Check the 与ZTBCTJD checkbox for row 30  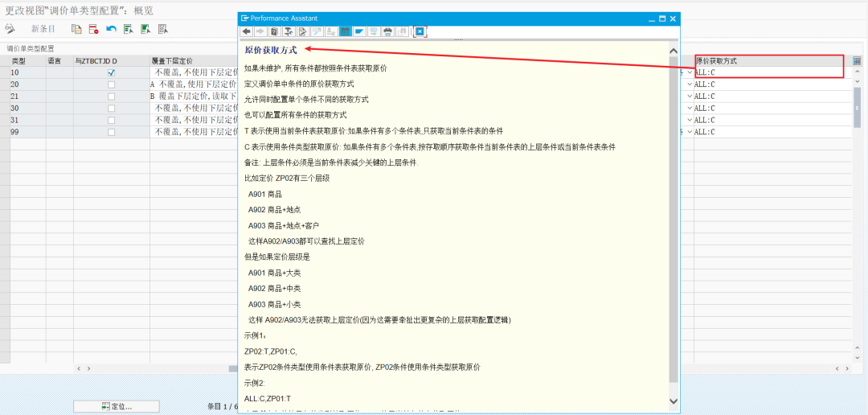111,109
